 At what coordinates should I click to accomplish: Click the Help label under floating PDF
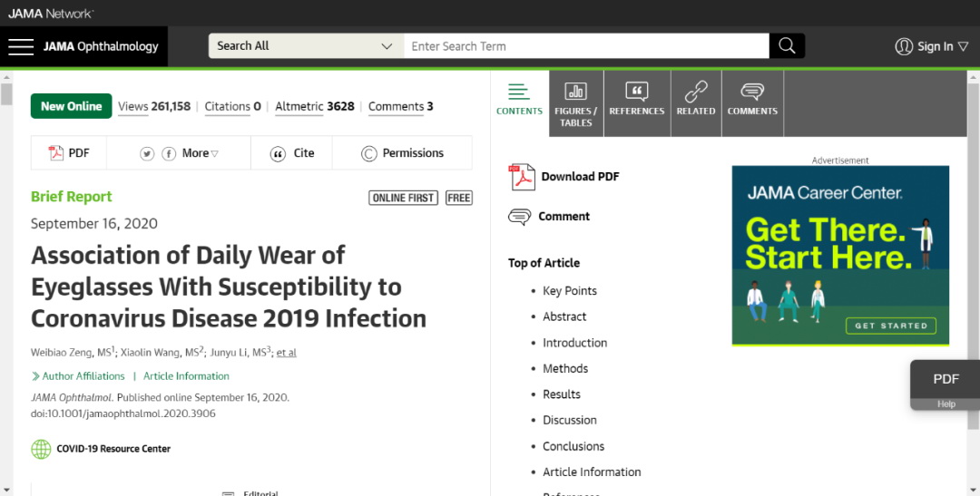click(946, 404)
